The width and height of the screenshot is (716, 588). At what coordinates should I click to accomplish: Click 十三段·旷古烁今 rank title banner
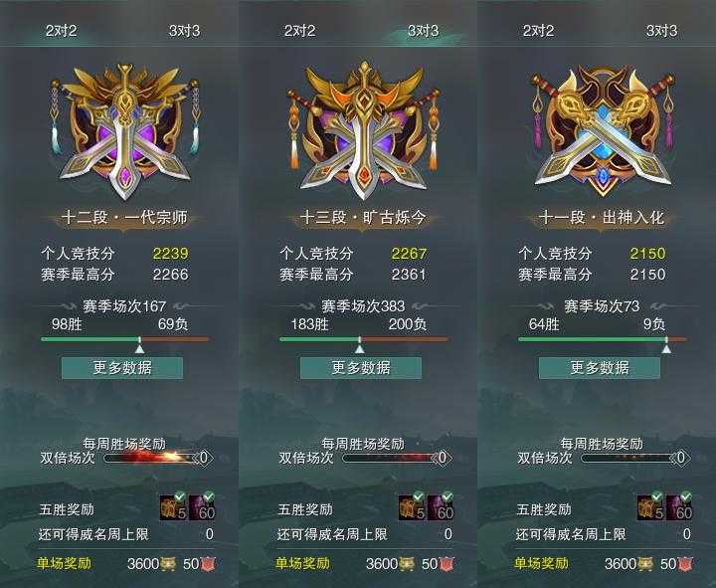click(x=364, y=218)
